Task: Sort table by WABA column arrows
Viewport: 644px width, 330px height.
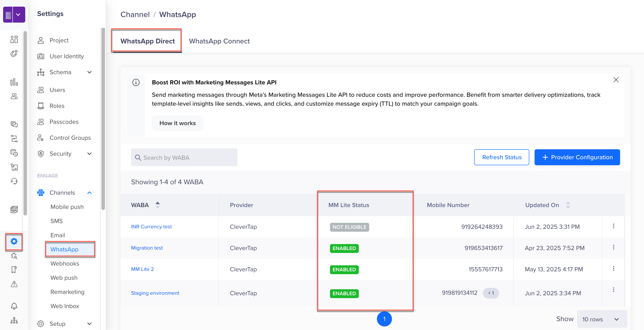Action: pyautogui.click(x=157, y=205)
